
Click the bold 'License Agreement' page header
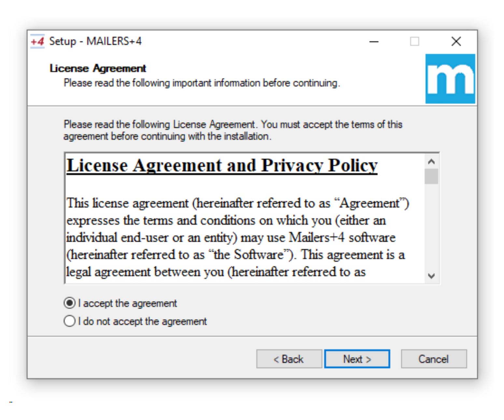pos(98,68)
